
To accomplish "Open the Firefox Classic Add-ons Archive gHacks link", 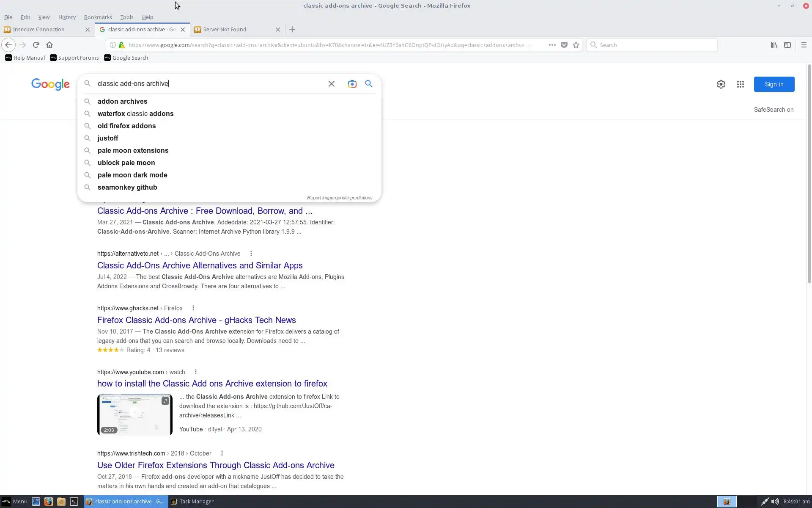I will (x=196, y=320).
